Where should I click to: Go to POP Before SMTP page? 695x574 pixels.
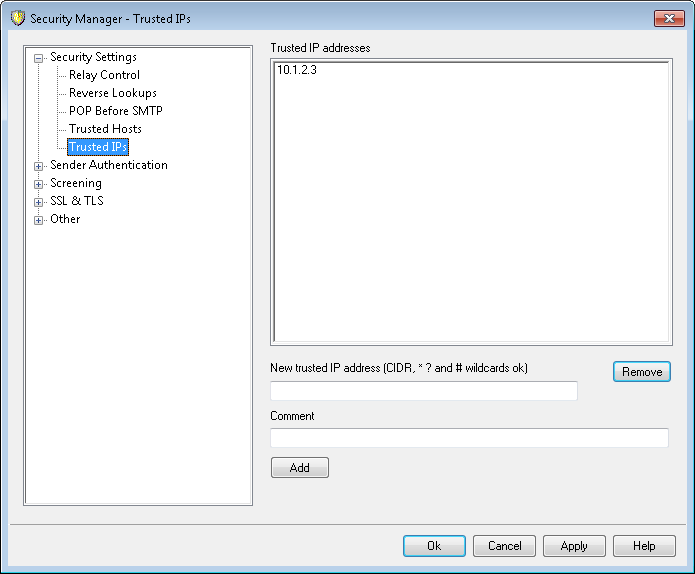tap(115, 111)
